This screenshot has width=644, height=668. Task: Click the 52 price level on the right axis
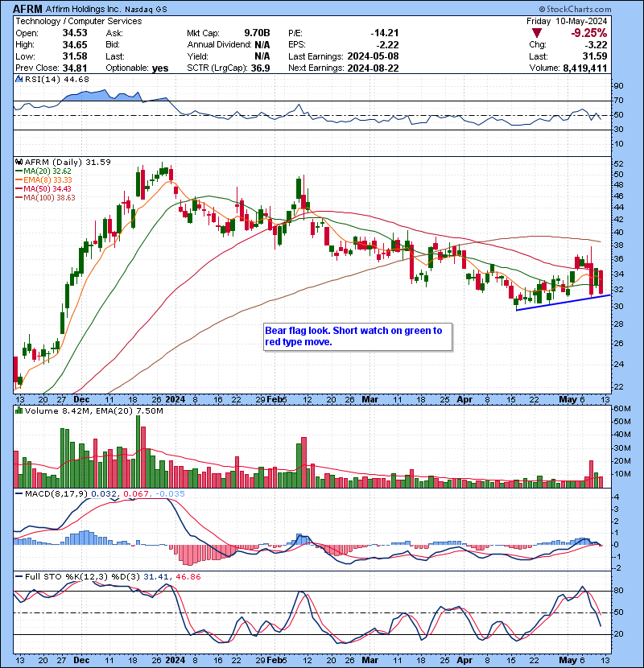(x=618, y=164)
